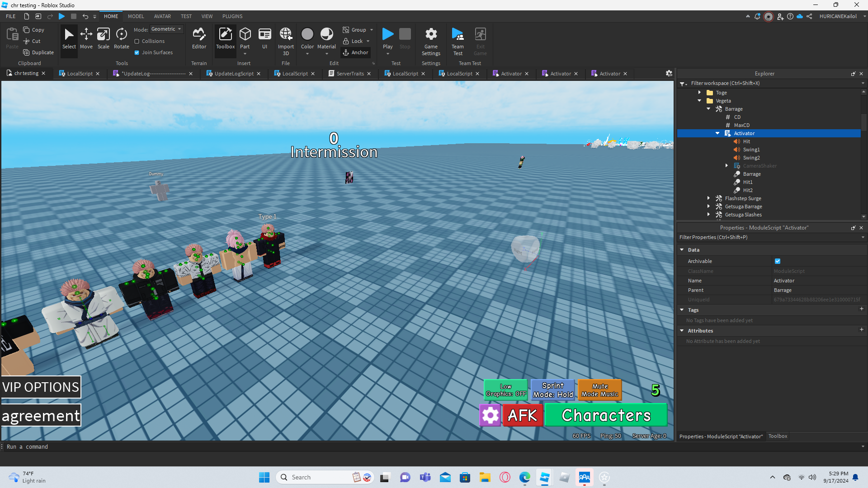Open the MODEL ribbon tab
The width and height of the screenshot is (868, 488).
pyautogui.click(x=136, y=16)
